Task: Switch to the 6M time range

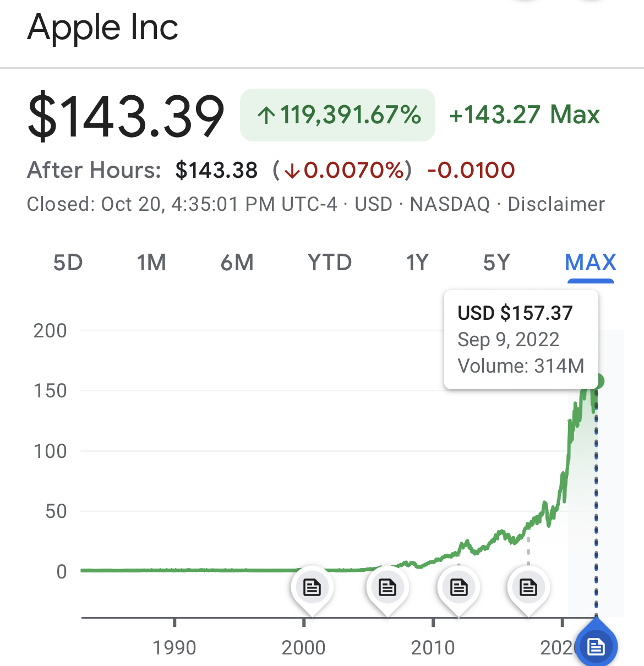Action: tap(237, 263)
